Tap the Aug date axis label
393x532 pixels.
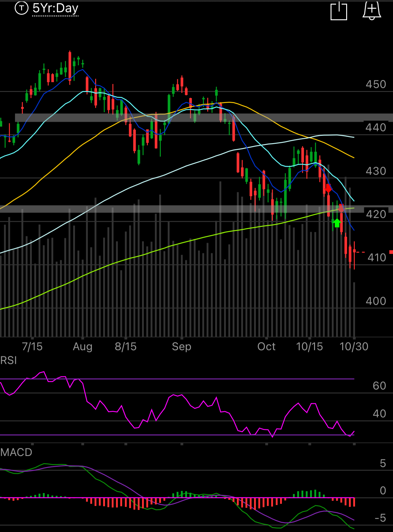click(83, 347)
